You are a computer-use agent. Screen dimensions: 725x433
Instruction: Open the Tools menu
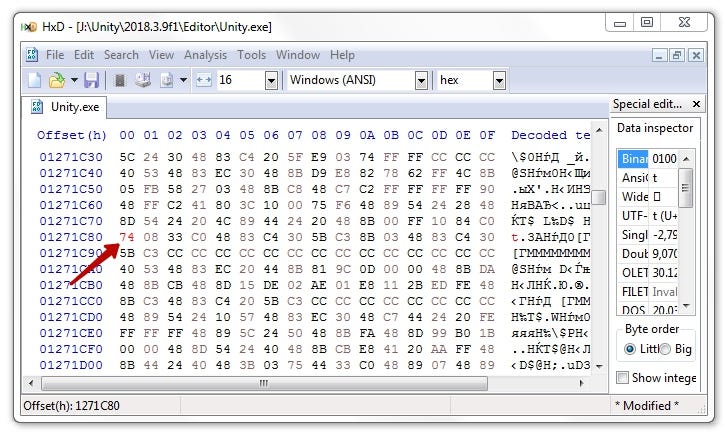(x=252, y=55)
